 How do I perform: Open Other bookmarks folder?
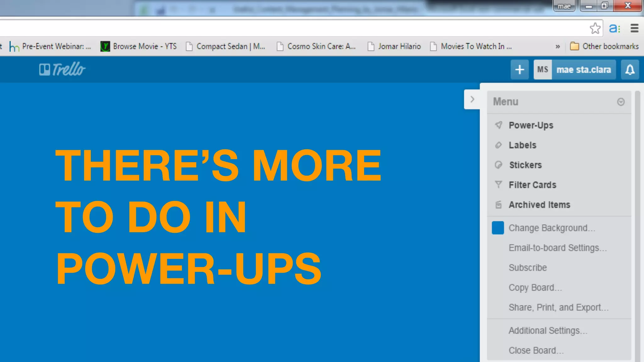tap(604, 47)
